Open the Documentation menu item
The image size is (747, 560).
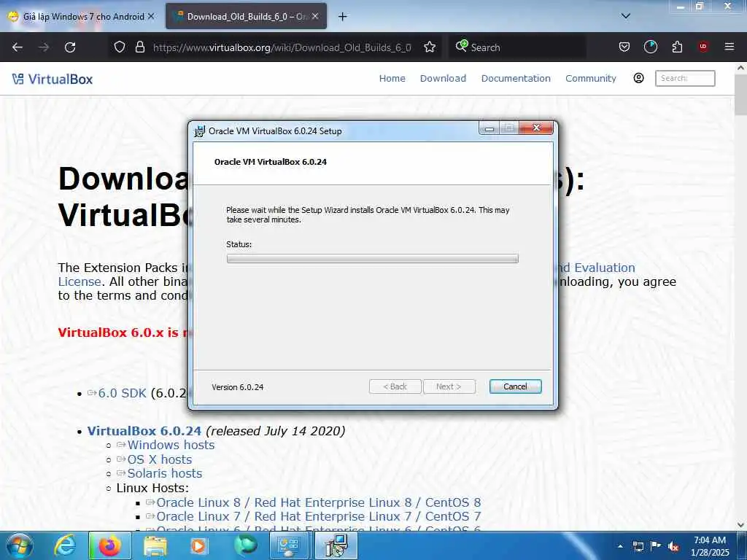pyautogui.click(x=516, y=79)
